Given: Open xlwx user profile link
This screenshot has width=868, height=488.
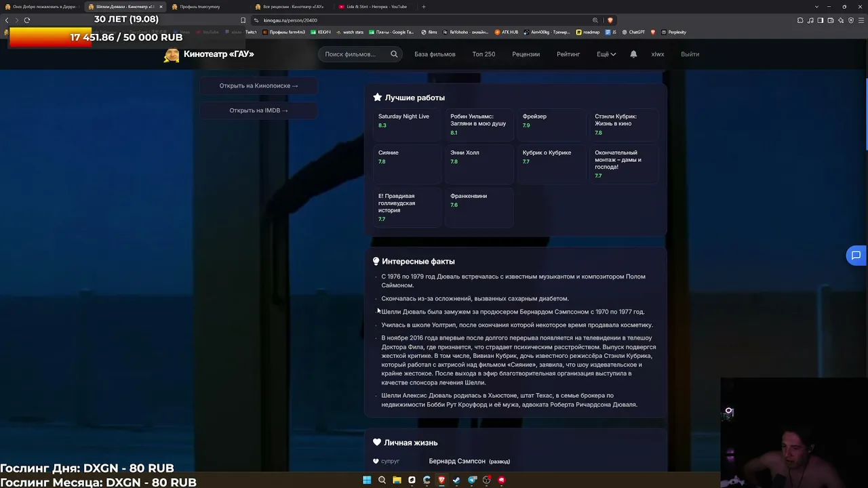Looking at the screenshot, I should coord(658,54).
